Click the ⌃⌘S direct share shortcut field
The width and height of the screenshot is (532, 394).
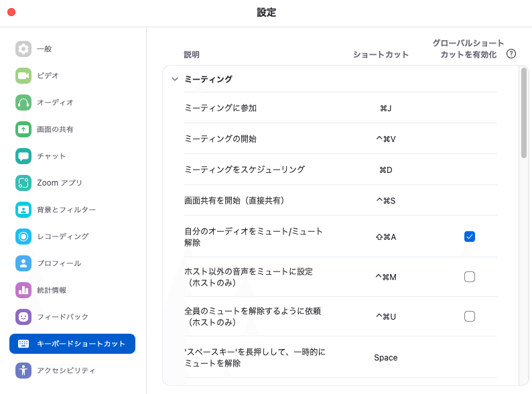[385, 200]
